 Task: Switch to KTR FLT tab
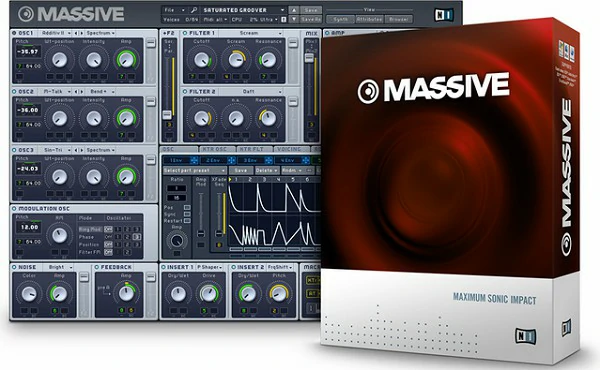(x=254, y=149)
